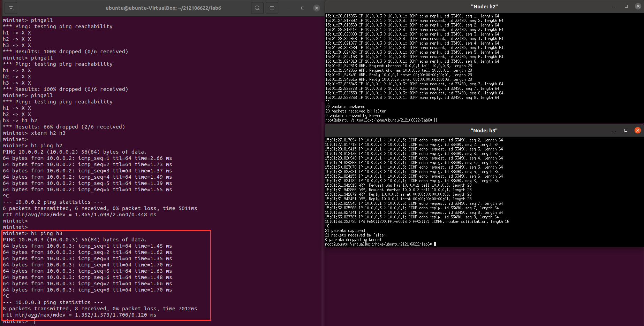Click the "--- 10.0.0.3 ping statistics ---" line
Screen dimensions: 644x326
click(x=53, y=302)
